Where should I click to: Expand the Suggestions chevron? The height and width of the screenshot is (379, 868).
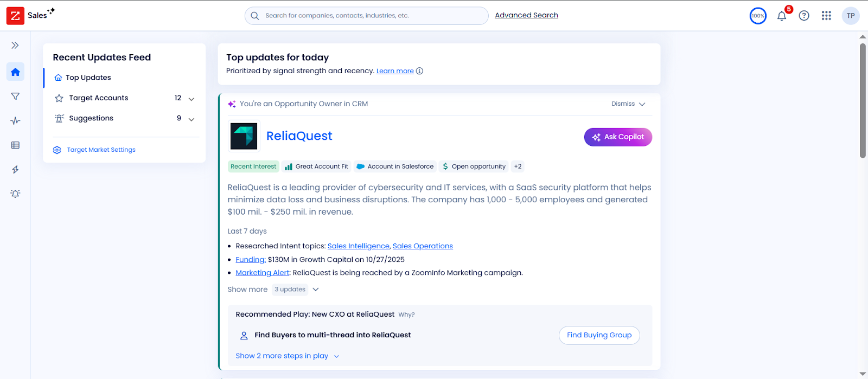pos(192,119)
